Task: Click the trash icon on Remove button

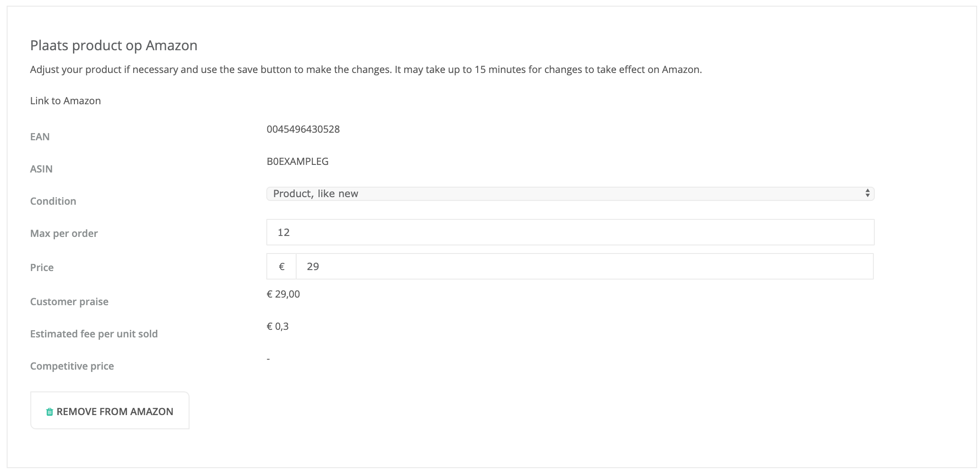Action: pos(49,412)
